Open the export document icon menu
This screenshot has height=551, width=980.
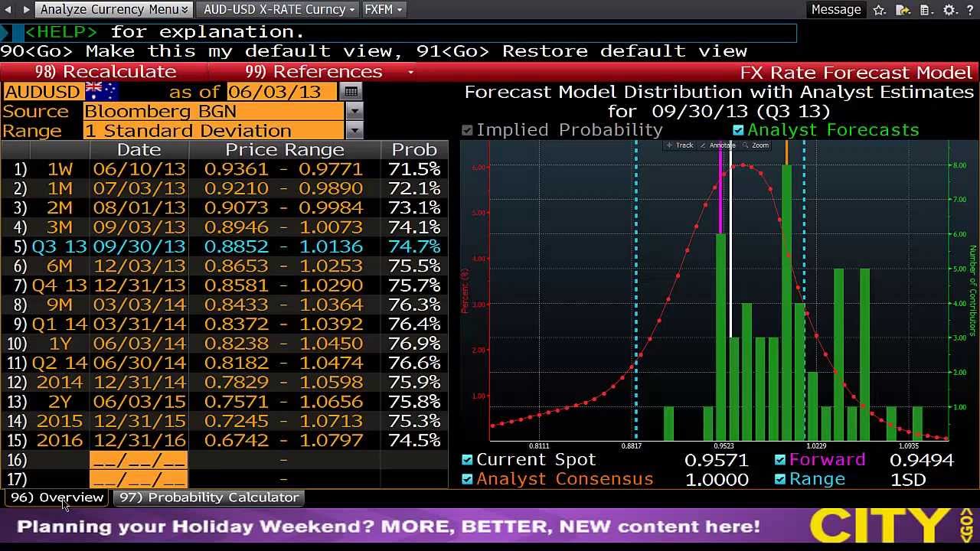tap(902, 10)
